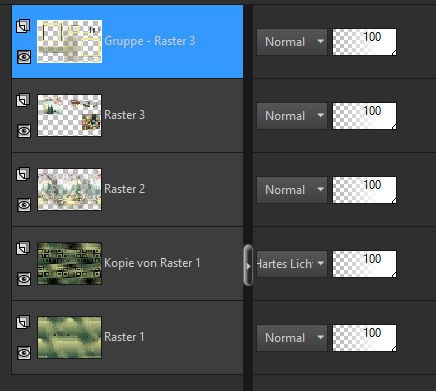The width and height of the screenshot is (436, 391).
Task: Select Raster 3 layer thumbnail
Action: click(x=69, y=115)
